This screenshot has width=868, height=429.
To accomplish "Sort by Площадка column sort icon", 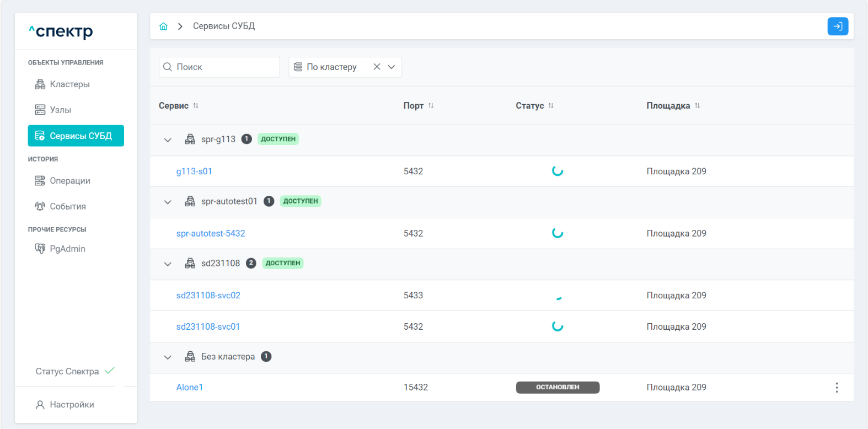I will tap(697, 105).
